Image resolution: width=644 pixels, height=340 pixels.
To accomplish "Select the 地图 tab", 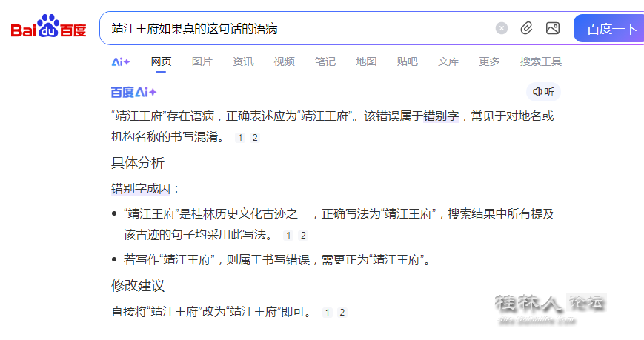I will (x=366, y=61).
